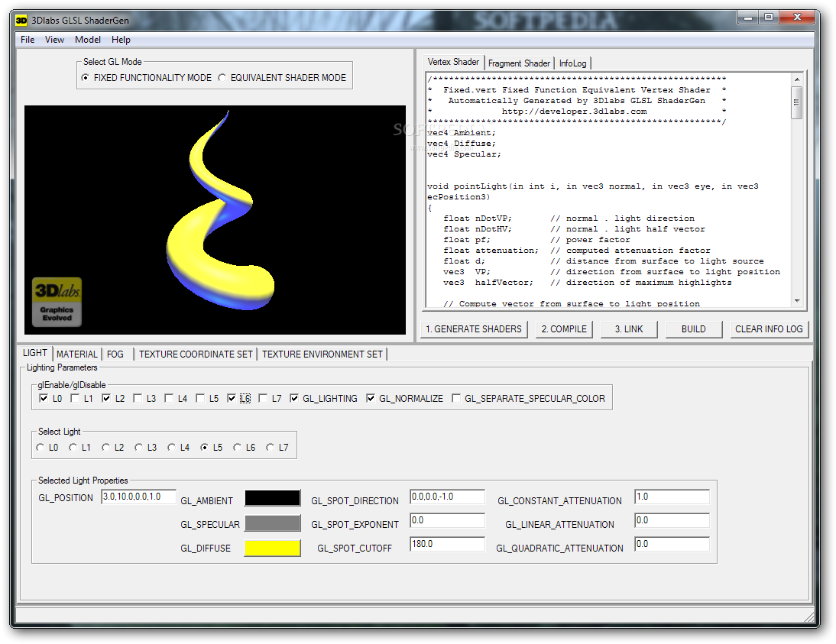Screen dimensions: 836x644
Task: Click the 3D model preview viewport
Action: (x=215, y=220)
